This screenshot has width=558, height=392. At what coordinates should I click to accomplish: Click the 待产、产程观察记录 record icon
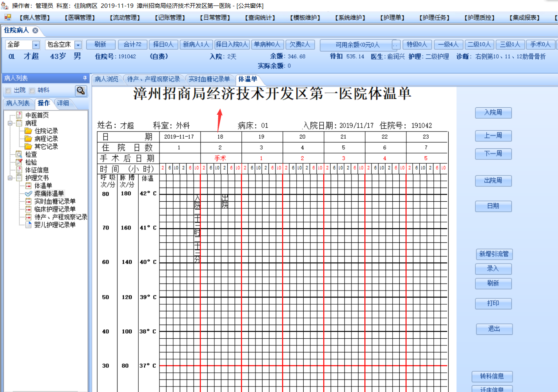[28, 217]
